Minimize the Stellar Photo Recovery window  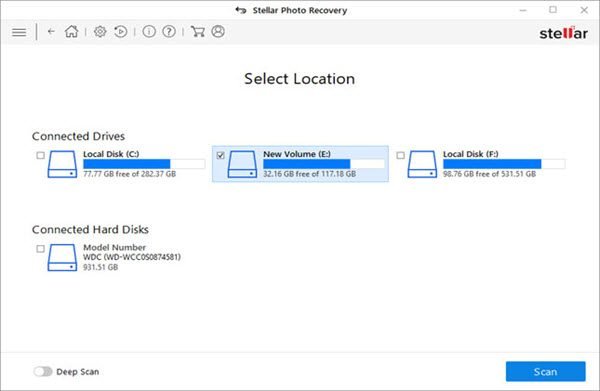click(x=523, y=10)
